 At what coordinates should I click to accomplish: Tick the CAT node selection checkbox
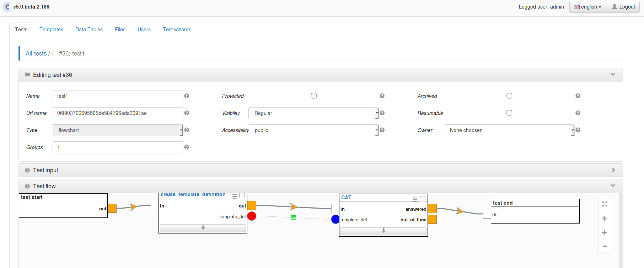coord(423,199)
